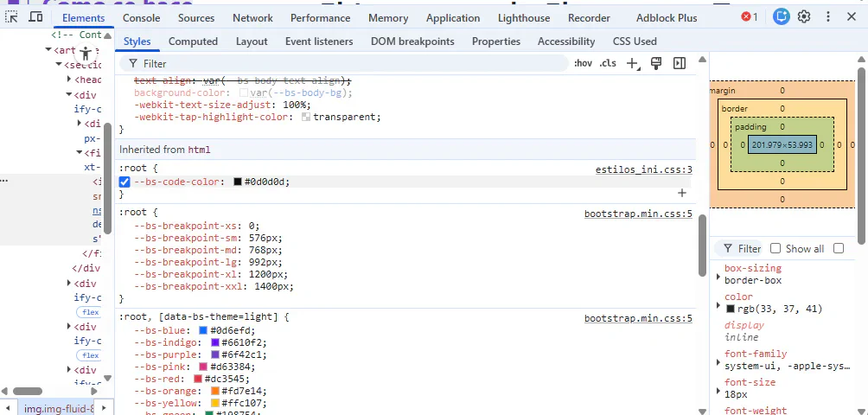Activate the inspect element picker tool
The width and height of the screenshot is (868, 415).
(x=12, y=17)
